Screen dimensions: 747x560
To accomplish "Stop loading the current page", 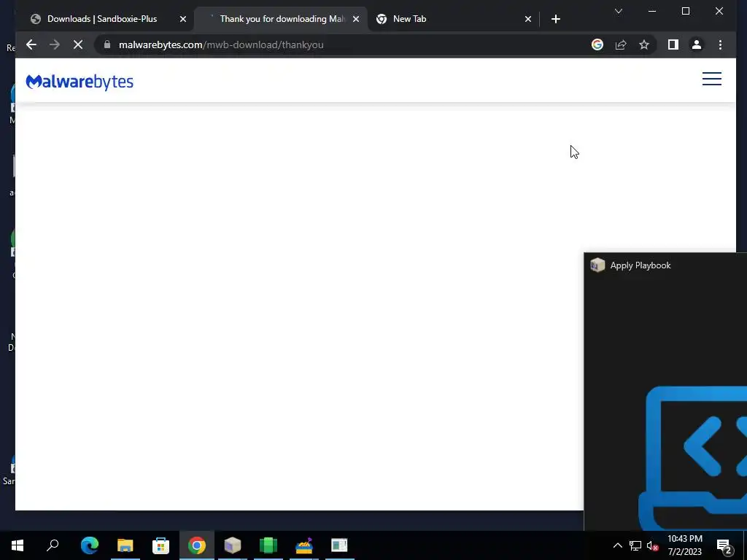I will (78, 44).
